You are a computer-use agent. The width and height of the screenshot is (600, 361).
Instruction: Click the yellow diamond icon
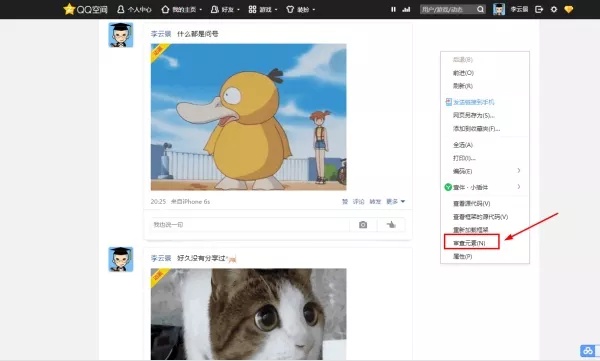(x=569, y=9)
